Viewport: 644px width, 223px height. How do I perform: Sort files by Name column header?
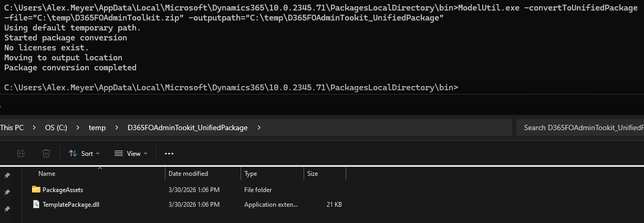tap(47, 174)
